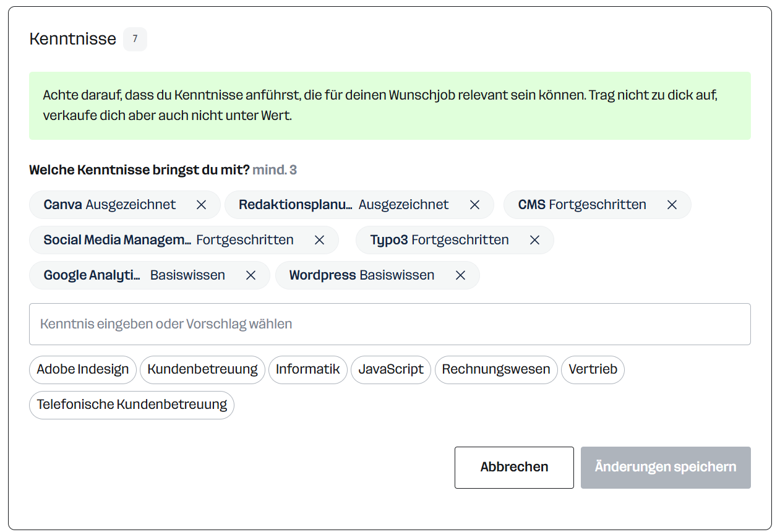Click the Kenntnisse count badge showing 7

pos(135,39)
